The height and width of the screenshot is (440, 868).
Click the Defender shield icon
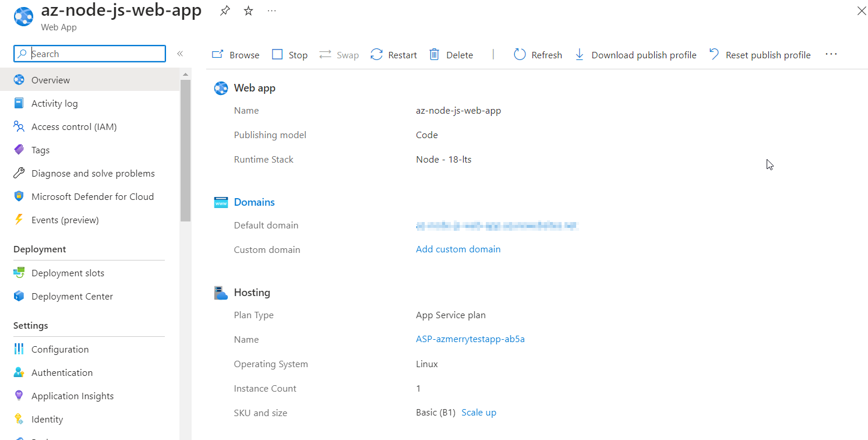(19, 196)
